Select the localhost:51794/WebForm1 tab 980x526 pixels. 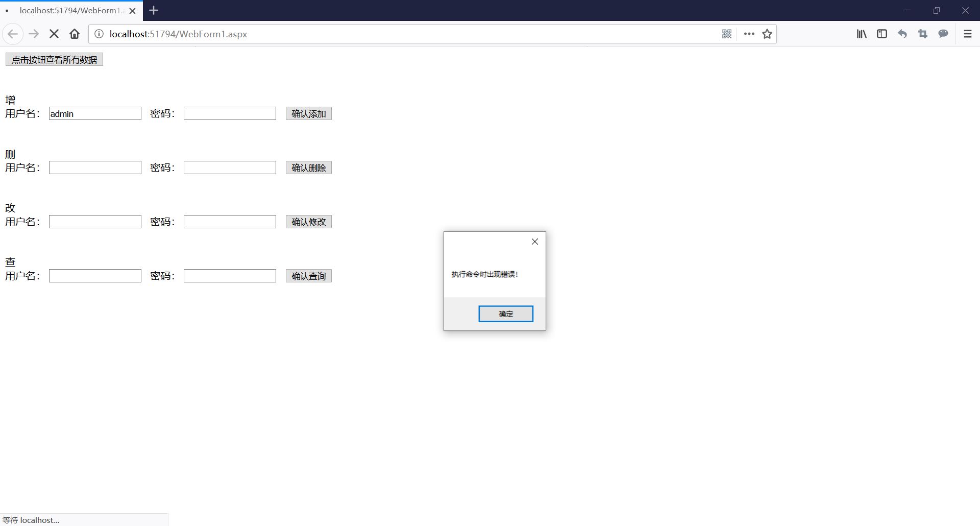71,11
